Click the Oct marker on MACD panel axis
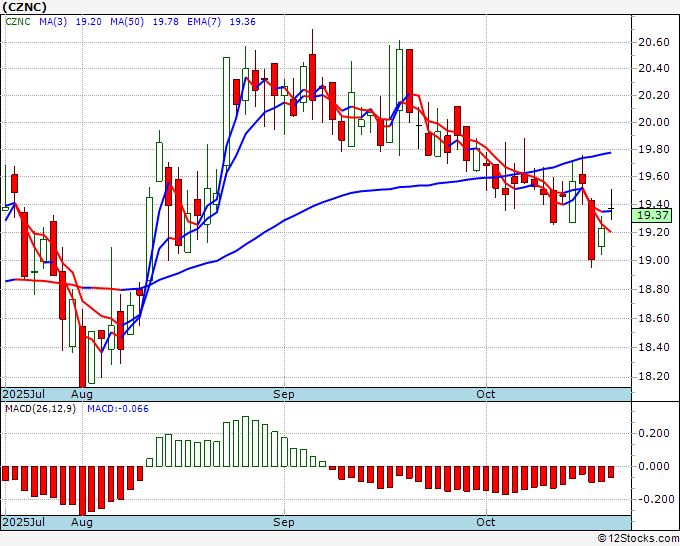Image resolution: width=680 pixels, height=546 pixels. [x=486, y=522]
